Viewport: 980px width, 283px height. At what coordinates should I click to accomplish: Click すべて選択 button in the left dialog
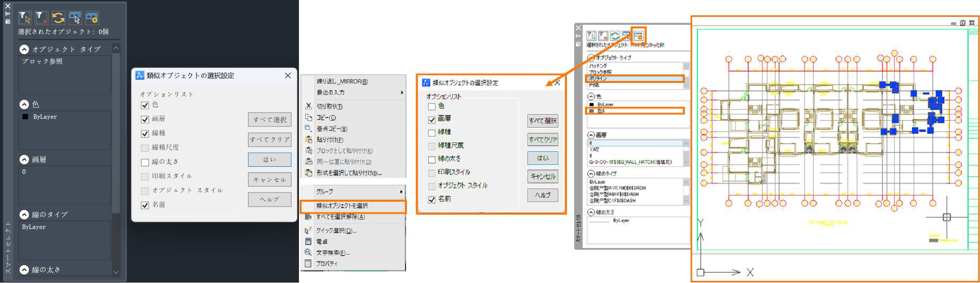pyautogui.click(x=270, y=120)
